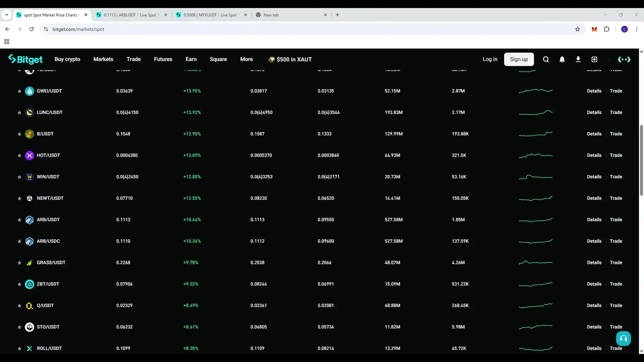Screen dimensions: 644x362
Task: Open the language globe icon
Action: [594, 59]
